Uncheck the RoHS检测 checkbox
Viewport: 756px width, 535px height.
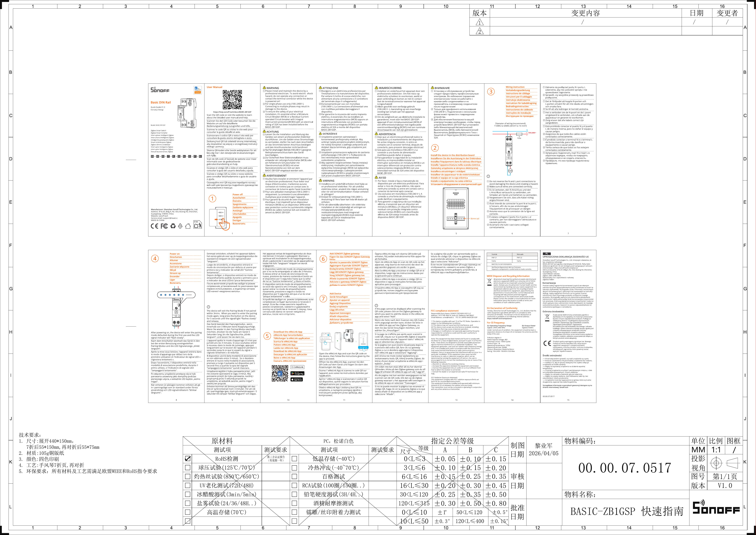188,459
